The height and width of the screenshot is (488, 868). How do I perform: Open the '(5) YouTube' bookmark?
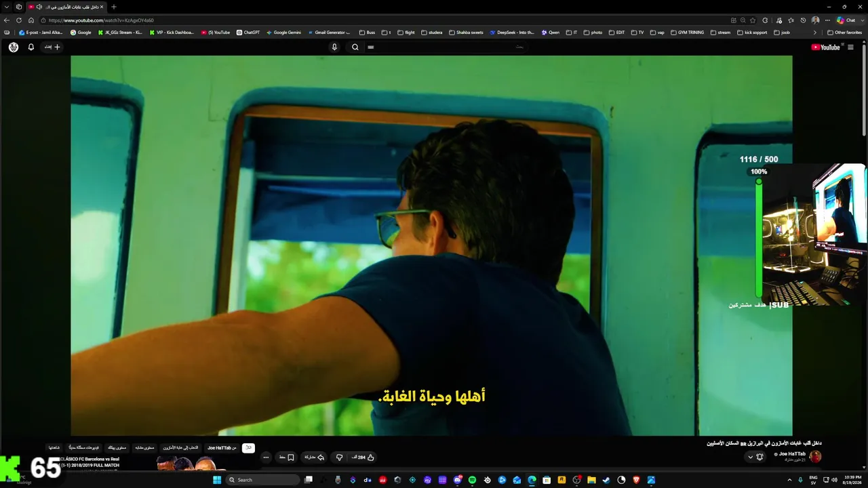(x=216, y=33)
